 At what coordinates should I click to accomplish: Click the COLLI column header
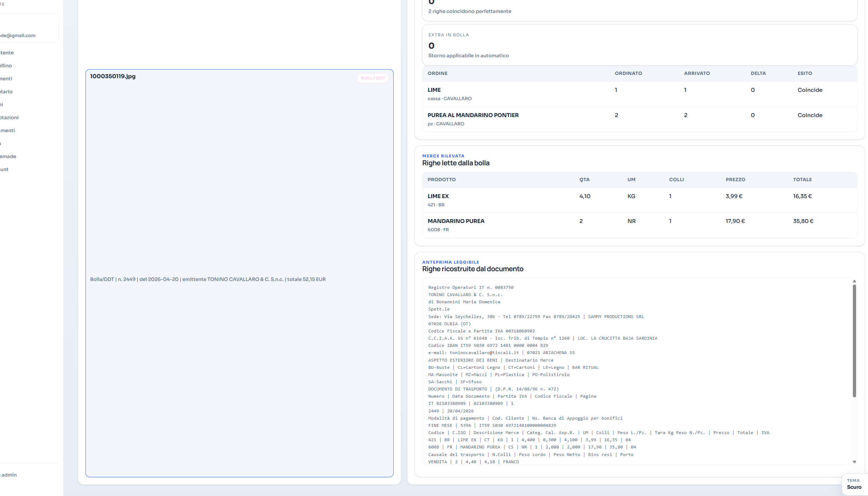[676, 179]
